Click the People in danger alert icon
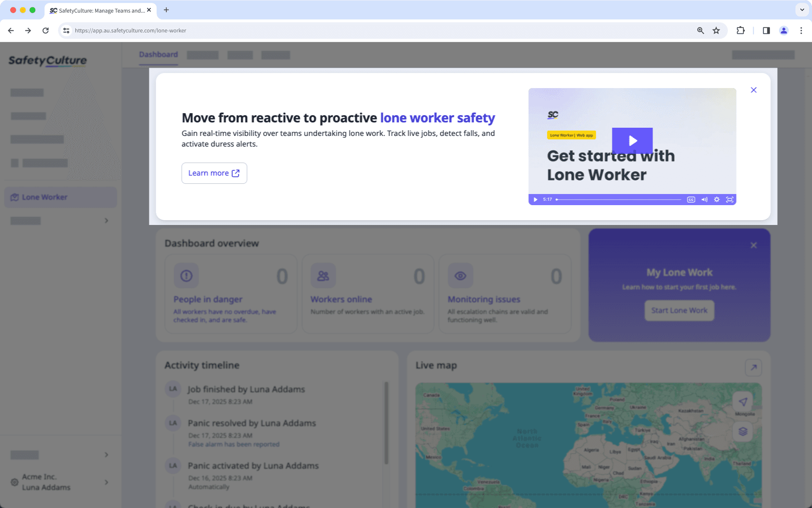 click(x=186, y=276)
